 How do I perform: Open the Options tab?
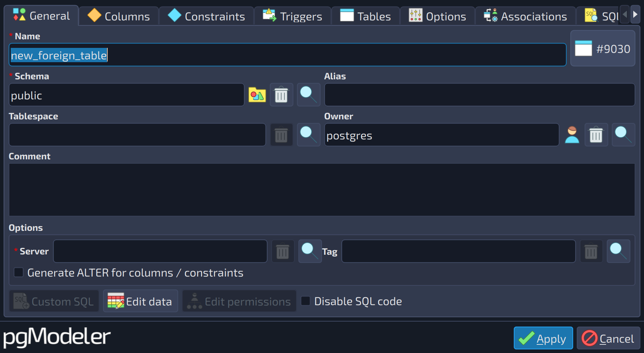(438, 16)
